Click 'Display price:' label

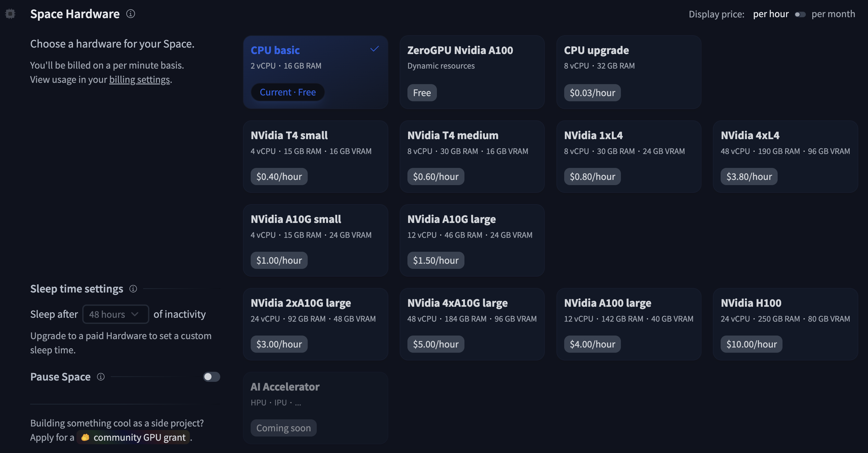[716, 14]
